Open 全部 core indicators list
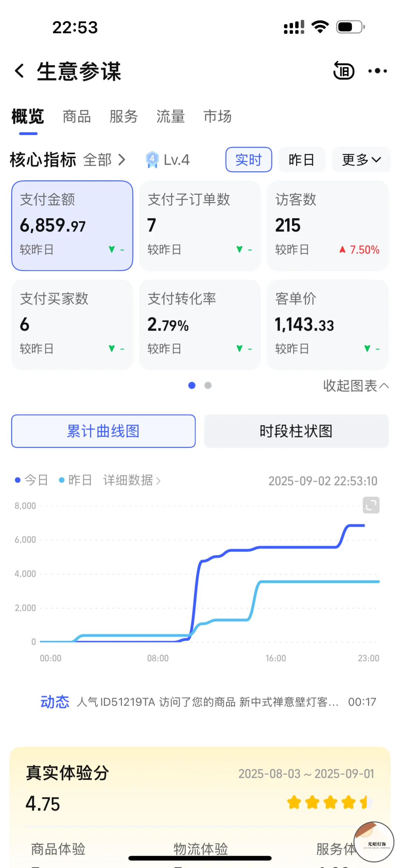 [x=104, y=160]
